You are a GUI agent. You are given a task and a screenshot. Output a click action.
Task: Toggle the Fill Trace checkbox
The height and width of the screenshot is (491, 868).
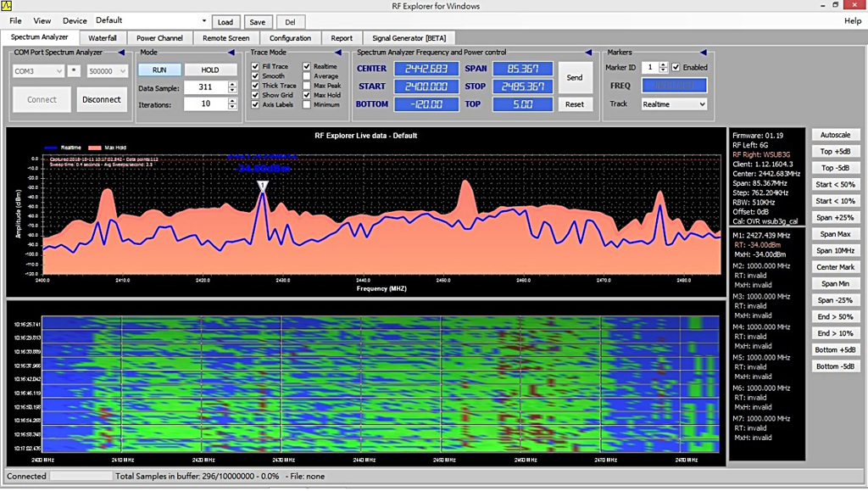pyautogui.click(x=255, y=66)
